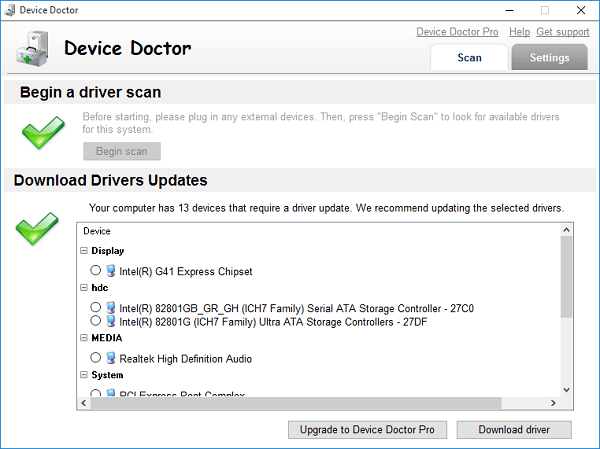Viewport: 600px width, 449px height.
Task: Collapse the MEDIA category
Action: click(x=84, y=338)
